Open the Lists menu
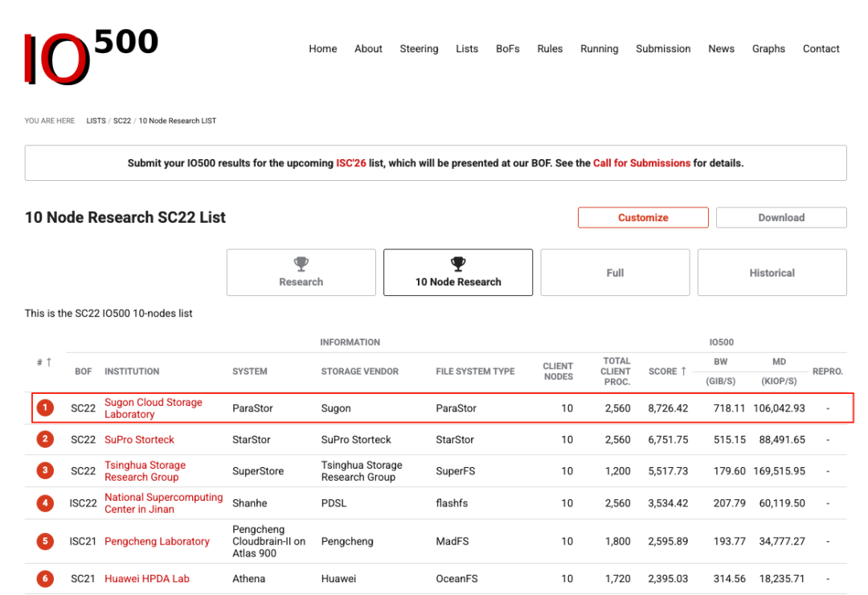This screenshot has height=595, width=868. pos(467,49)
